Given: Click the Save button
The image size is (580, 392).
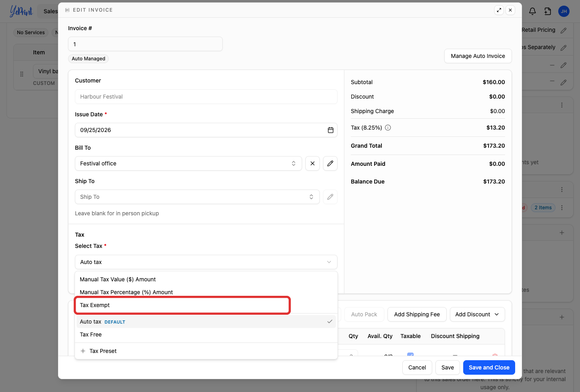Looking at the screenshot, I should 447,367.
